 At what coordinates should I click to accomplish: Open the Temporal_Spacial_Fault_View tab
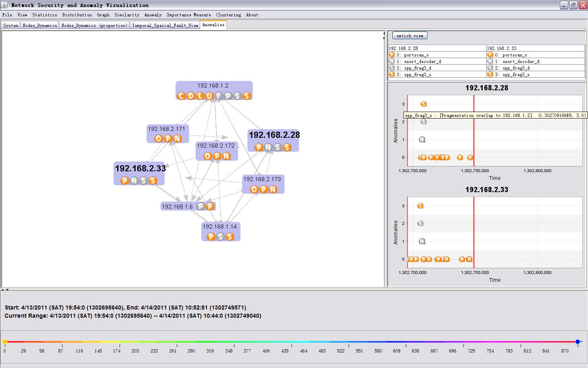point(165,25)
